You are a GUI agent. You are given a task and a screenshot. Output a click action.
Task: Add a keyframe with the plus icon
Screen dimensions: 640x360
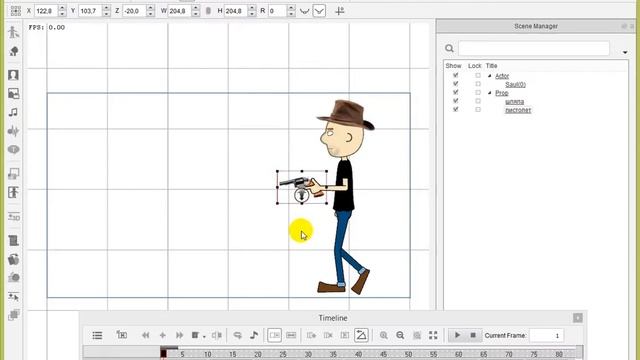tap(162, 336)
